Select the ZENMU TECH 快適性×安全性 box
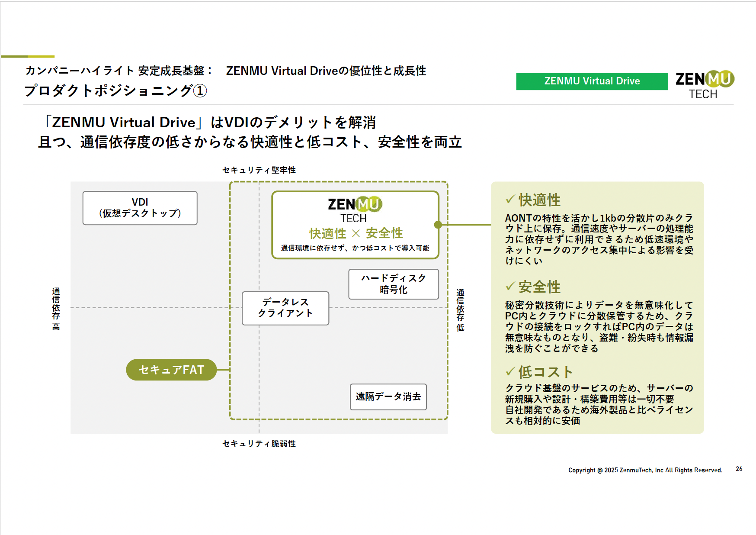The height and width of the screenshot is (535, 756). (x=355, y=225)
